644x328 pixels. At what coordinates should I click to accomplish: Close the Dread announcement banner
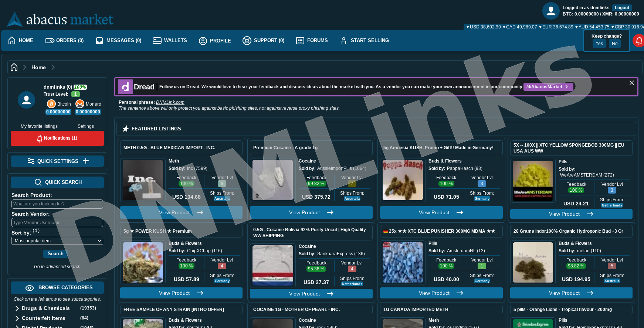(632, 83)
